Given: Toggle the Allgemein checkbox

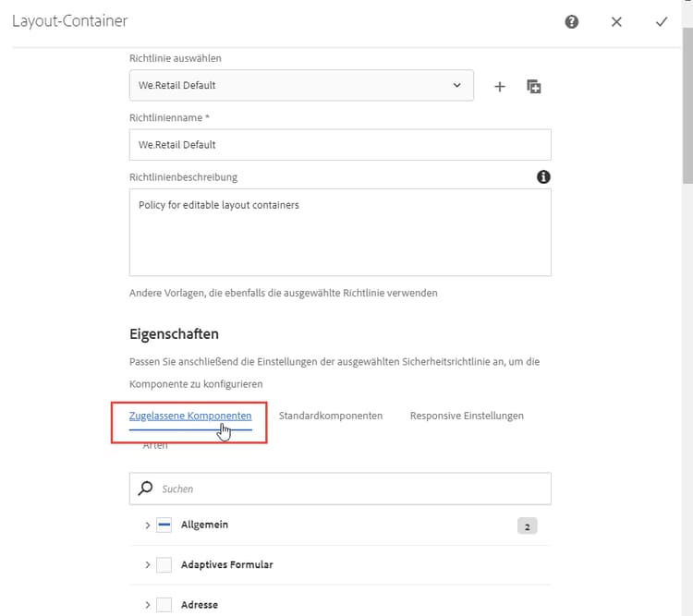Looking at the screenshot, I should (x=164, y=525).
